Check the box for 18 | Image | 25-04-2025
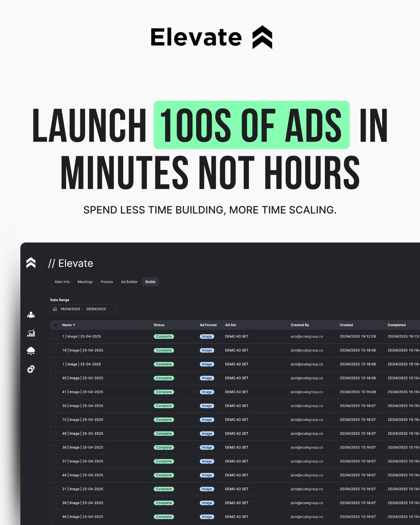420x525 pixels. click(x=55, y=350)
